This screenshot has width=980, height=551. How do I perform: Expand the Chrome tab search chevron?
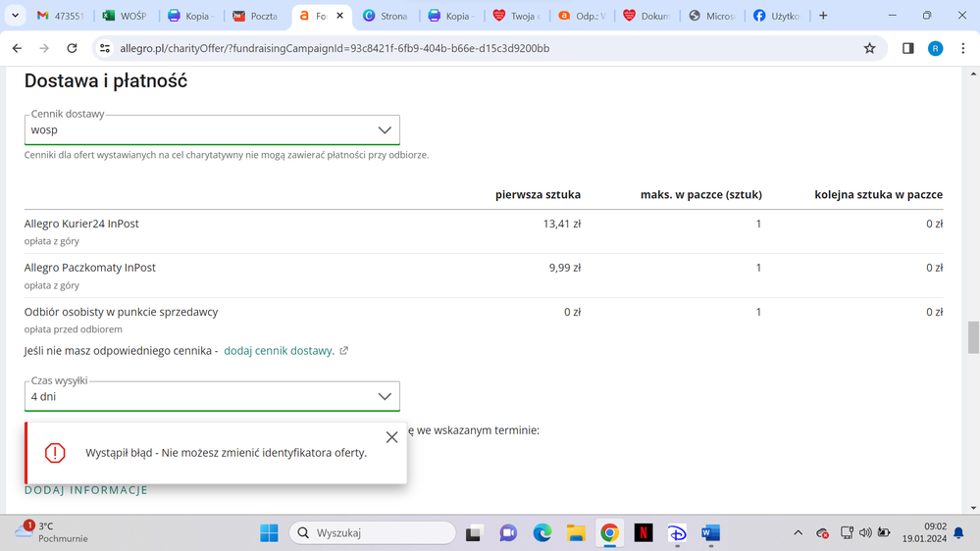(x=15, y=16)
